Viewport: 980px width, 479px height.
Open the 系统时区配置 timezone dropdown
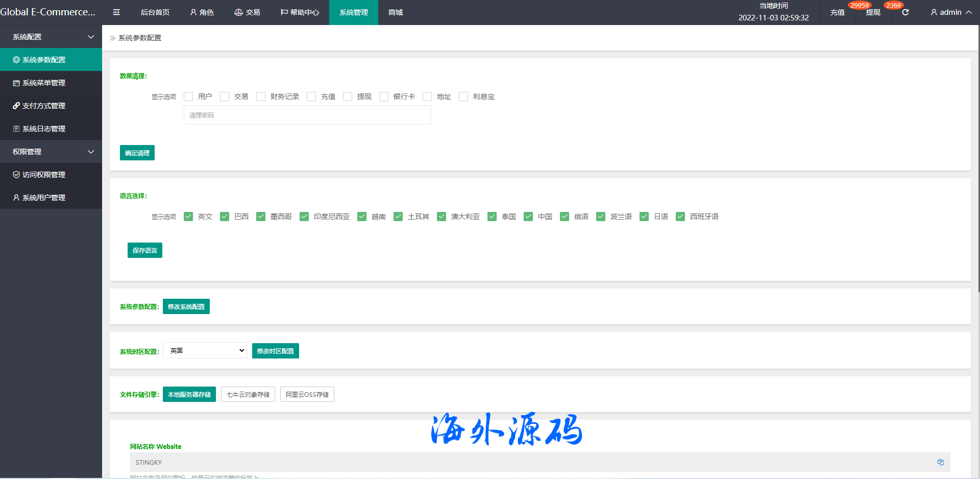[205, 350]
